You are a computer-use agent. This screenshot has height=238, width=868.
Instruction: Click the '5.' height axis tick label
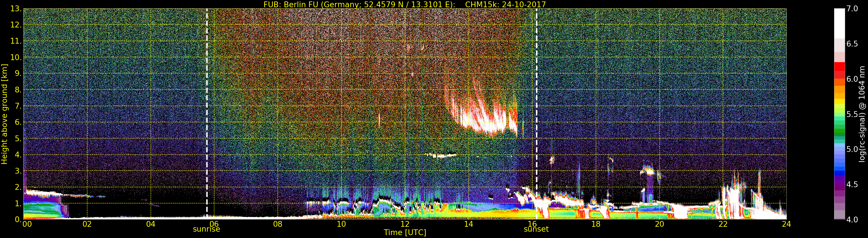(19, 138)
